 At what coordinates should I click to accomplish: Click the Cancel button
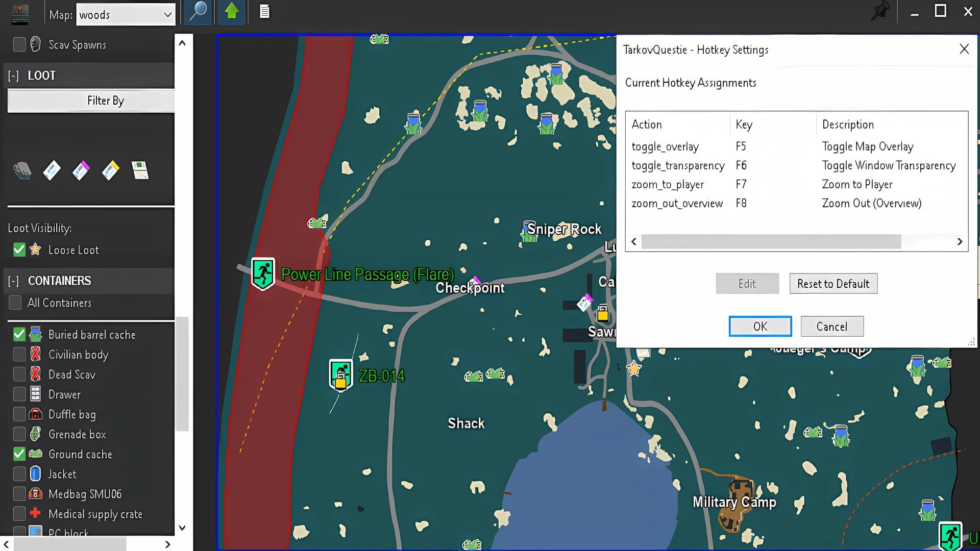pos(832,327)
